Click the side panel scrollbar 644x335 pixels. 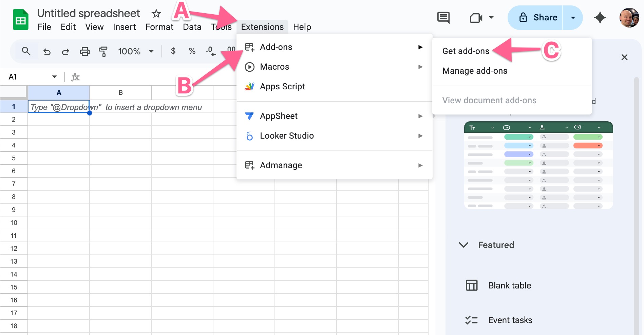coord(637,206)
